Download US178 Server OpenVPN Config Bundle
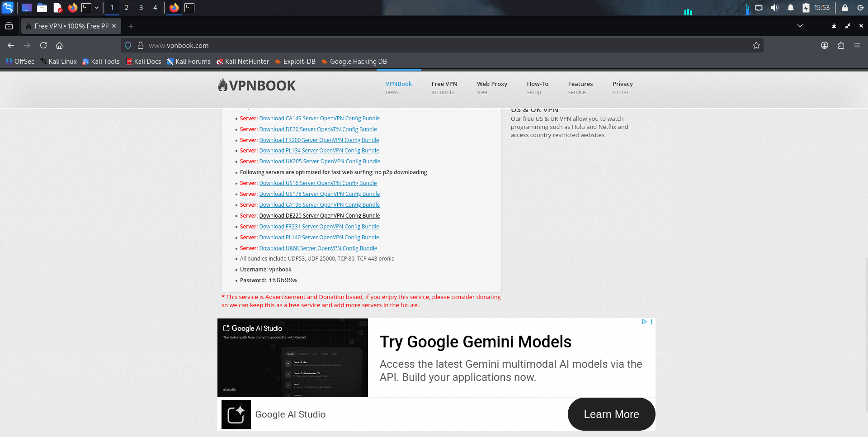 pyautogui.click(x=320, y=194)
